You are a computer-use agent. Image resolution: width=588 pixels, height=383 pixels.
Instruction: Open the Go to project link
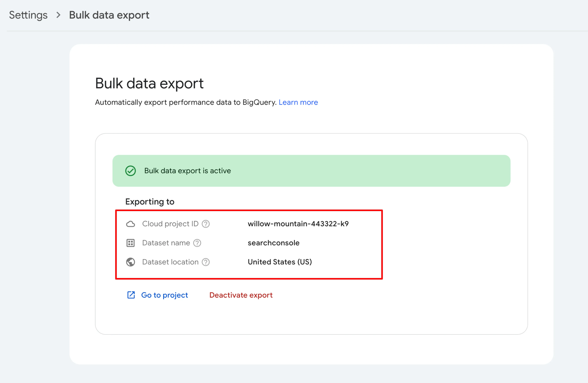click(164, 295)
